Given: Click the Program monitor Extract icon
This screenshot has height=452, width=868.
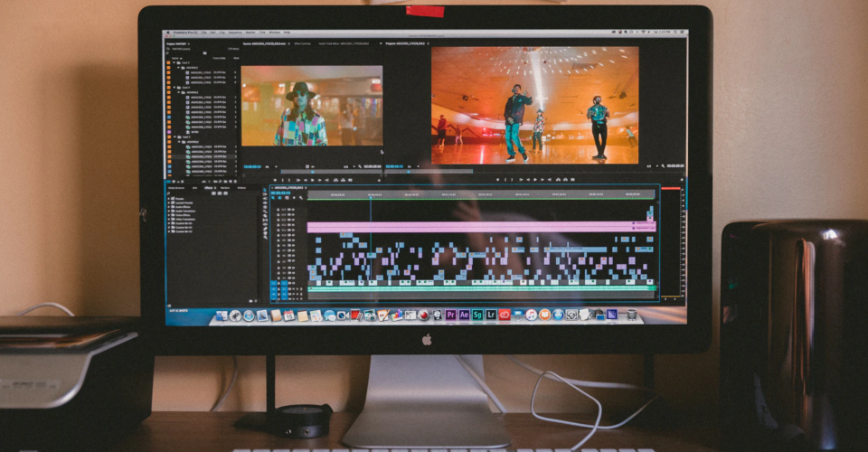Looking at the screenshot, I should click(x=565, y=179).
